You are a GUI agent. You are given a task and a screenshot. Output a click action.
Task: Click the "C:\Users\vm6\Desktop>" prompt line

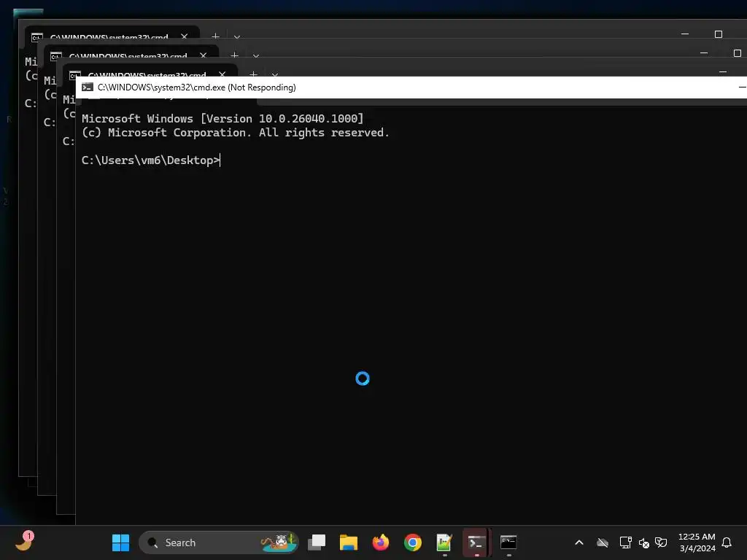coord(150,160)
